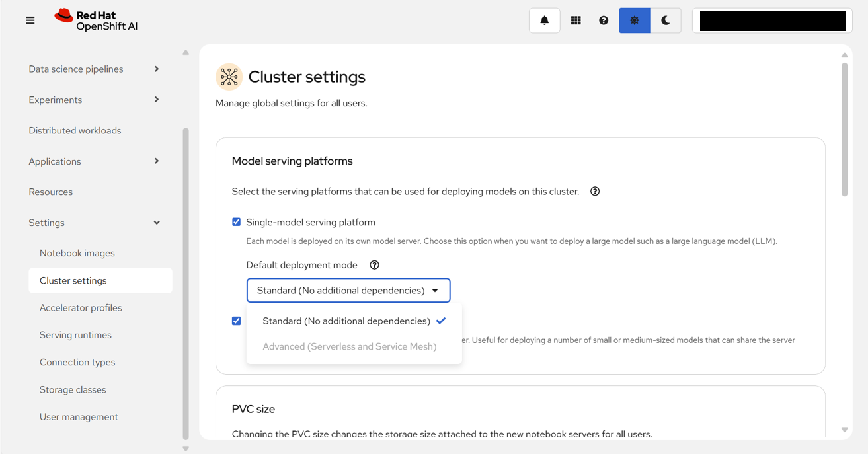This screenshot has height=454, width=868.
Task: Select Standard (No additional dependencies) option
Action: point(354,321)
